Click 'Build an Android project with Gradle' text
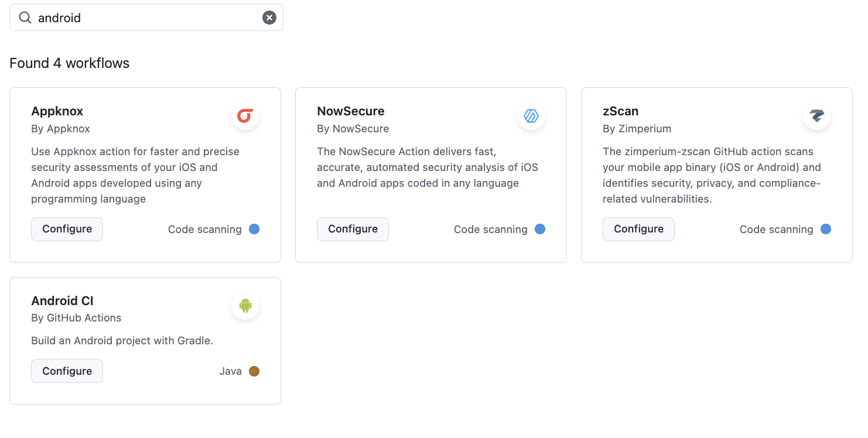Image resolution: width=868 pixels, height=438 pixels. click(122, 341)
